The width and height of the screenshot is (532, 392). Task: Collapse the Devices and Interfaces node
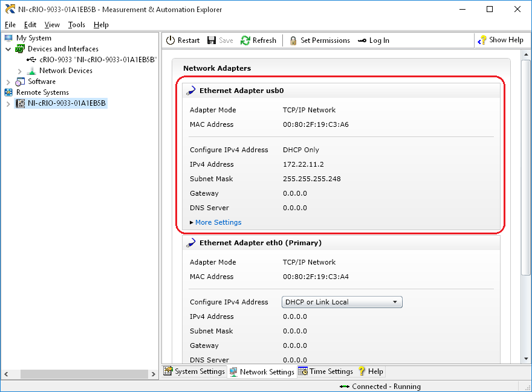[x=8, y=49]
